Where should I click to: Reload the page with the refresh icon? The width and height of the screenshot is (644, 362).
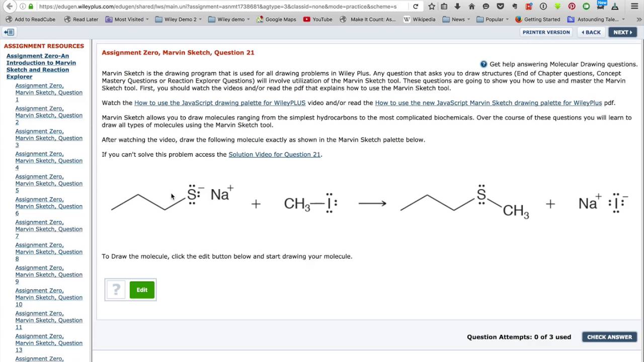coord(416,7)
